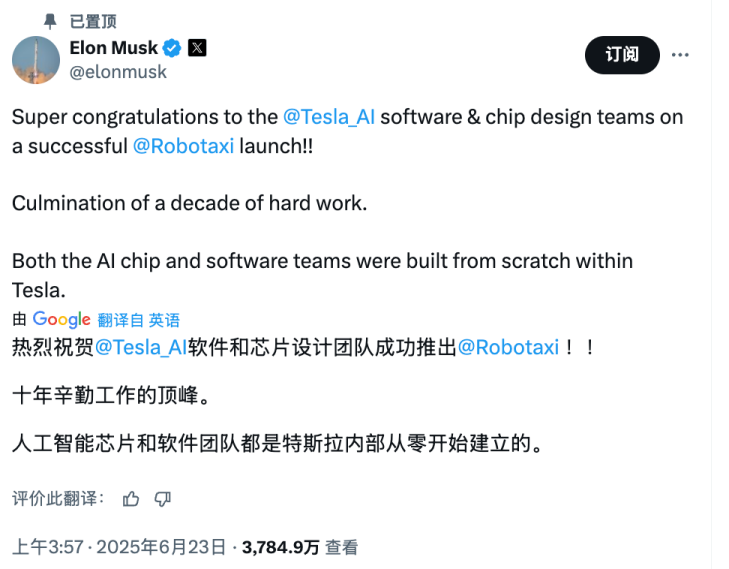This screenshot has height=569, width=729.
Task: Rate translation with thumbs up
Action: [131, 498]
